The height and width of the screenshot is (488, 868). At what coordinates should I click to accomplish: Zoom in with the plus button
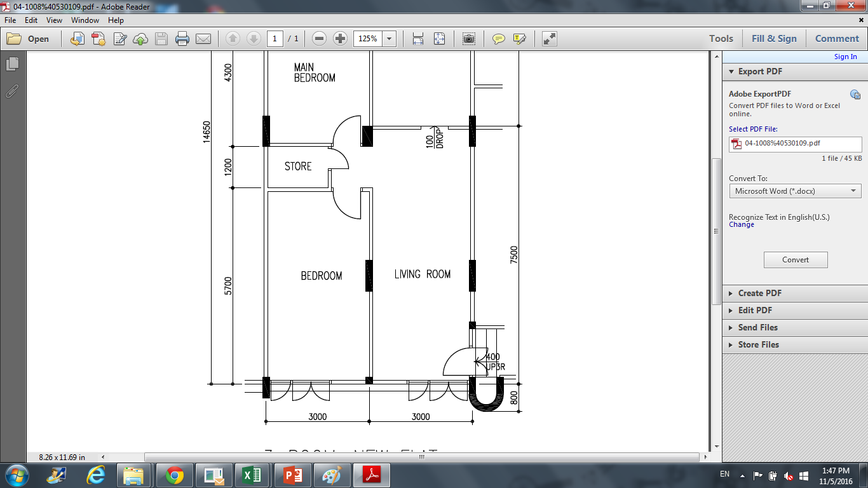click(x=340, y=39)
